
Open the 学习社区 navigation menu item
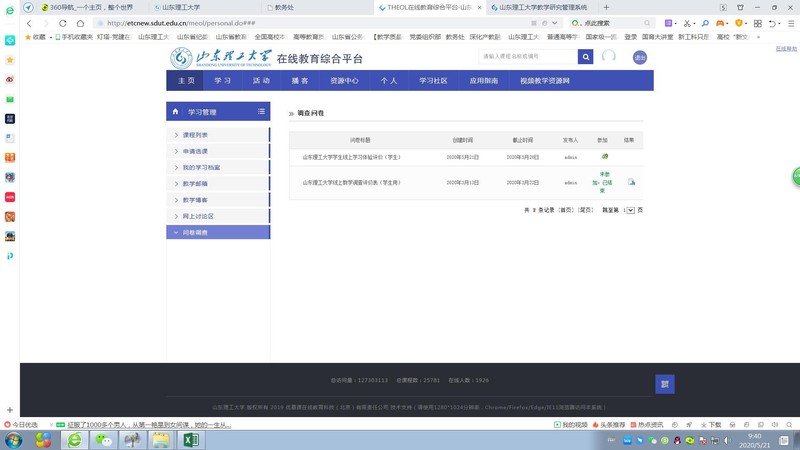click(x=433, y=81)
